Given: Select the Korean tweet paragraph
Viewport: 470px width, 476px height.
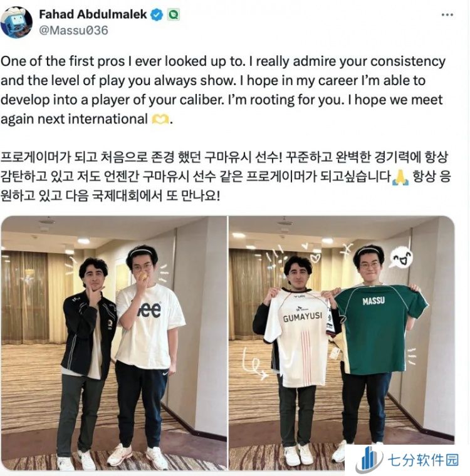Looking at the screenshot, I should point(225,177).
